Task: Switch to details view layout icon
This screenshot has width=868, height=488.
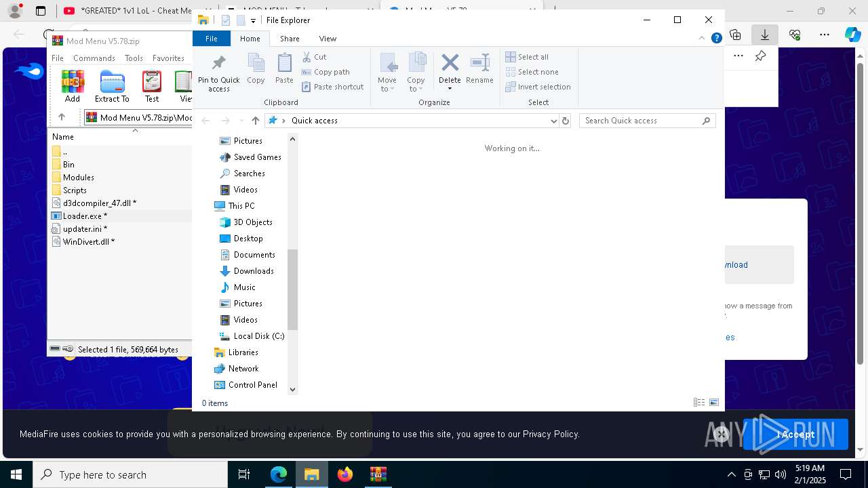Action: point(699,403)
